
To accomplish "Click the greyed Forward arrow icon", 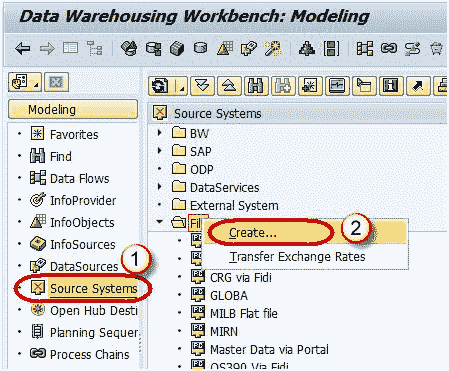I will point(47,49).
